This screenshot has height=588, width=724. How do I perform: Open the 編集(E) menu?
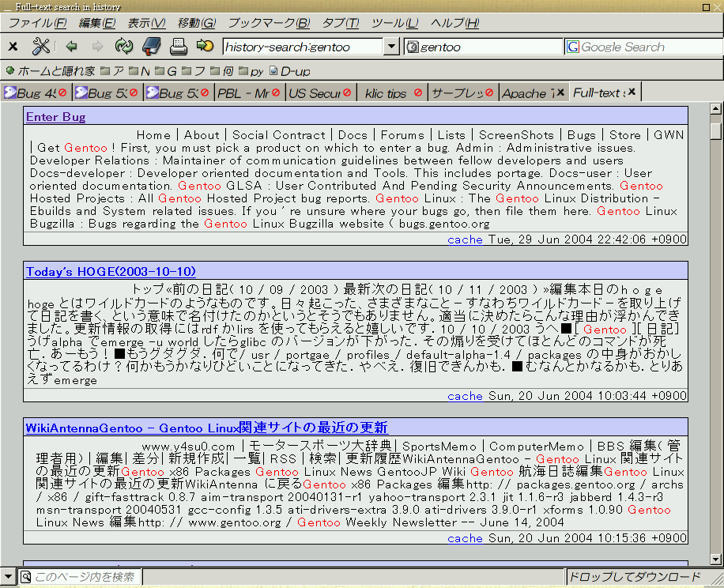(97, 23)
